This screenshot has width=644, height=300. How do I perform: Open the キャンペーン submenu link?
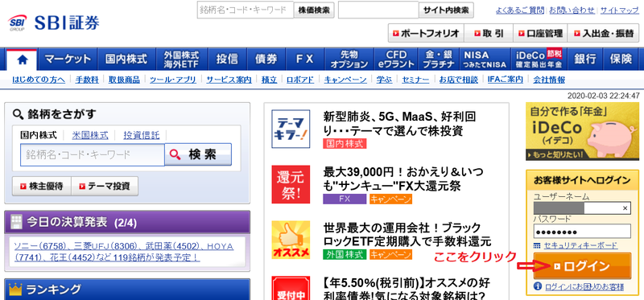(x=345, y=80)
